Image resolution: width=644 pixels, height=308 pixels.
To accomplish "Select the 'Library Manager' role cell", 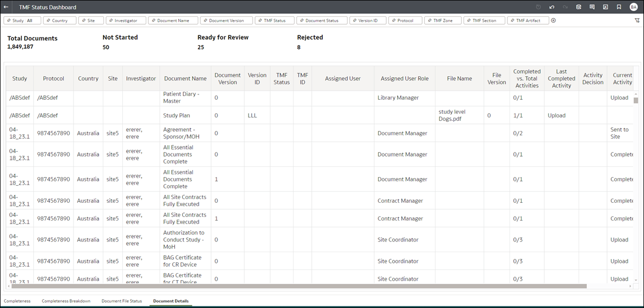I will (x=405, y=98).
